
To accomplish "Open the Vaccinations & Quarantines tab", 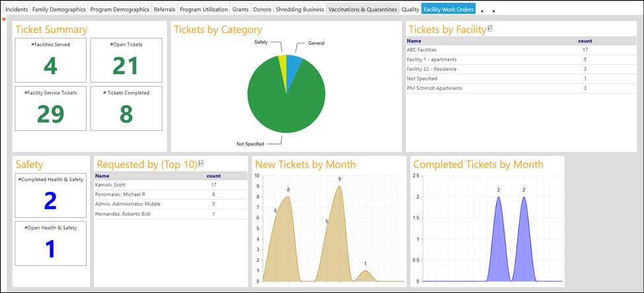I will (363, 9).
